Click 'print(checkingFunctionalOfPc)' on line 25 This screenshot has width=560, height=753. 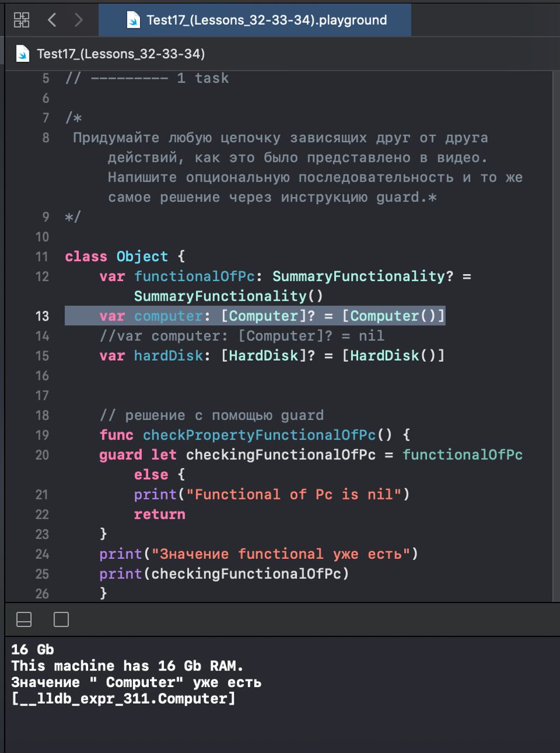click(x=224, y=574)
